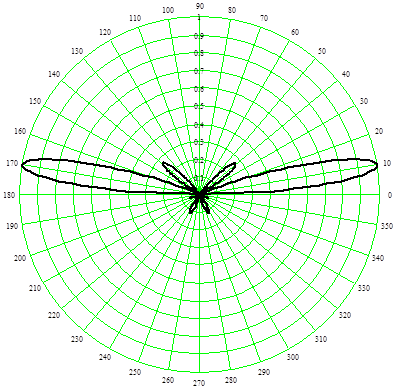Screen dimensions: 396x388
Task: Click the plot origin at center
Action: 199,195
